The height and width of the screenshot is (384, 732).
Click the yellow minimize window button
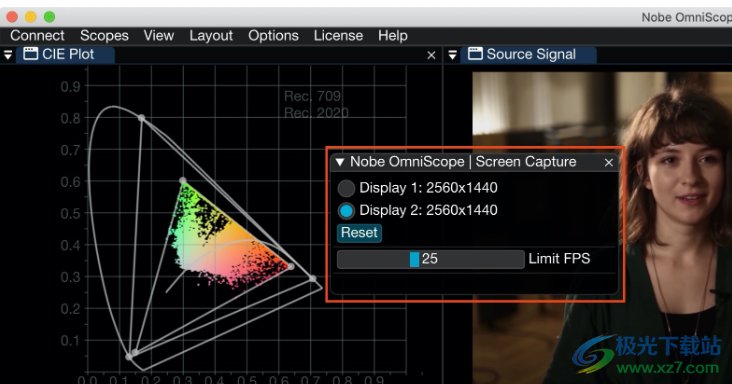point(31,17)
